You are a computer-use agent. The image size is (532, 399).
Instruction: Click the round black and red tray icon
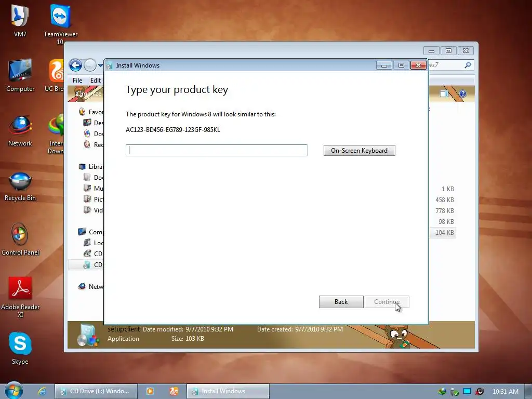tap(480, 392)
